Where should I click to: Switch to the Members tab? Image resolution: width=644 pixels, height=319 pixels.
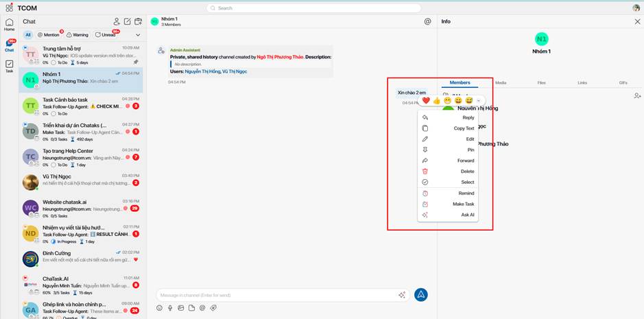[460, 82]
